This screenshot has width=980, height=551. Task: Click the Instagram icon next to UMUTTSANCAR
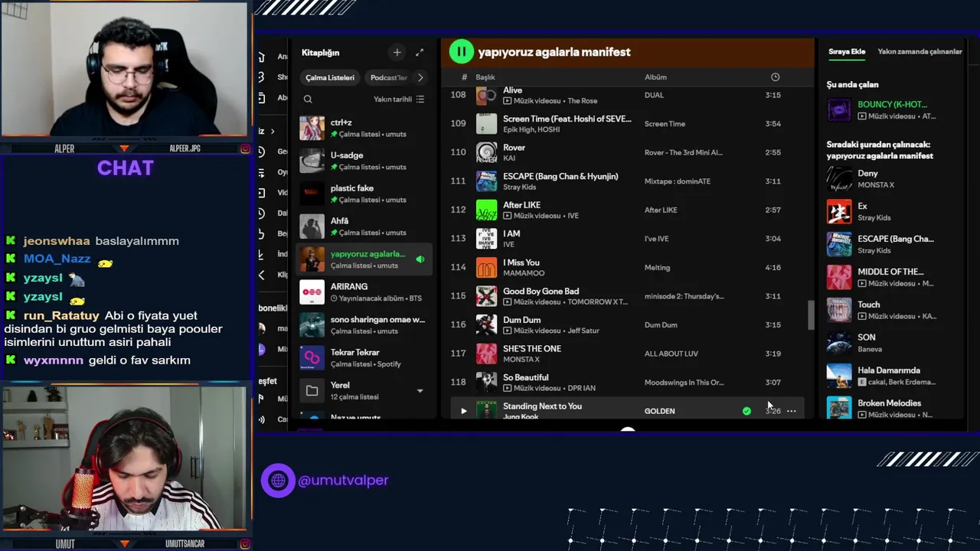click(245, 544)
